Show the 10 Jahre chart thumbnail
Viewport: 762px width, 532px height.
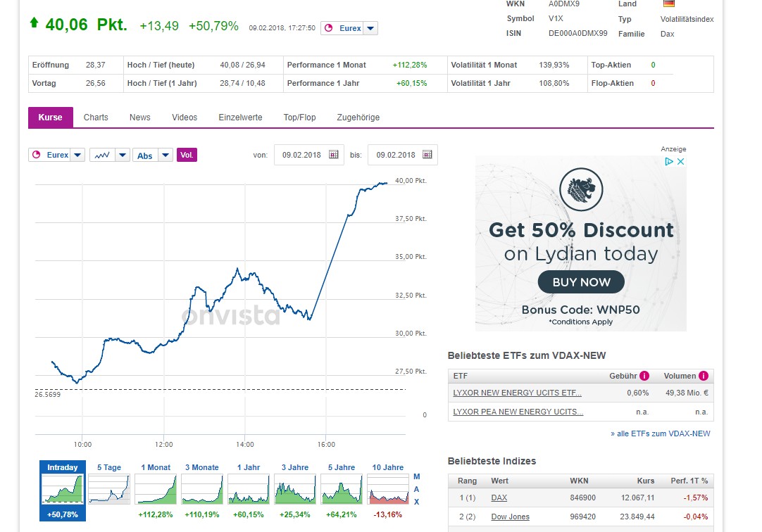388,487
